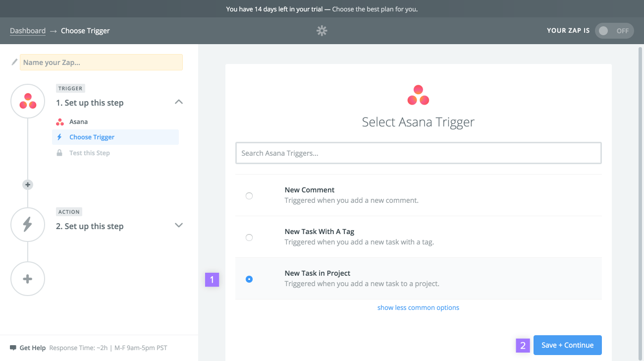This screenshot has width=644, height=361.
Task: Click Get Help link
Action: tap(33, 348)
